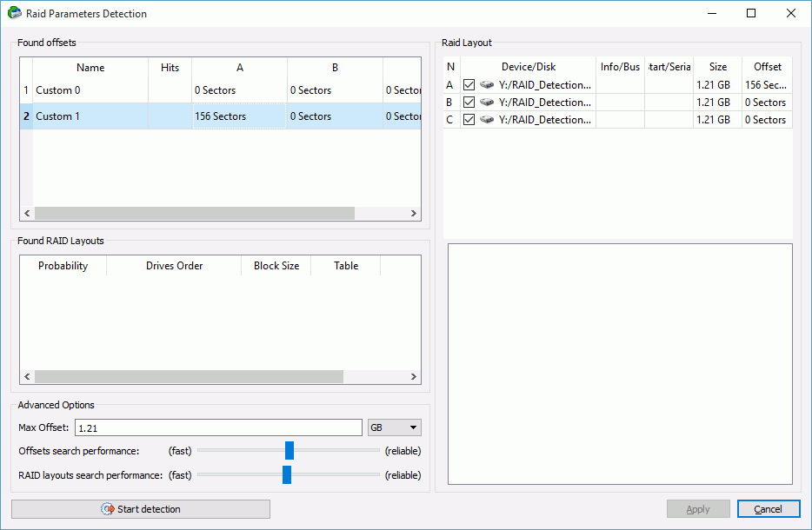Click the Cancel button
The height and width of the screenshot is (530, 812).
click(x=768, y=509)
